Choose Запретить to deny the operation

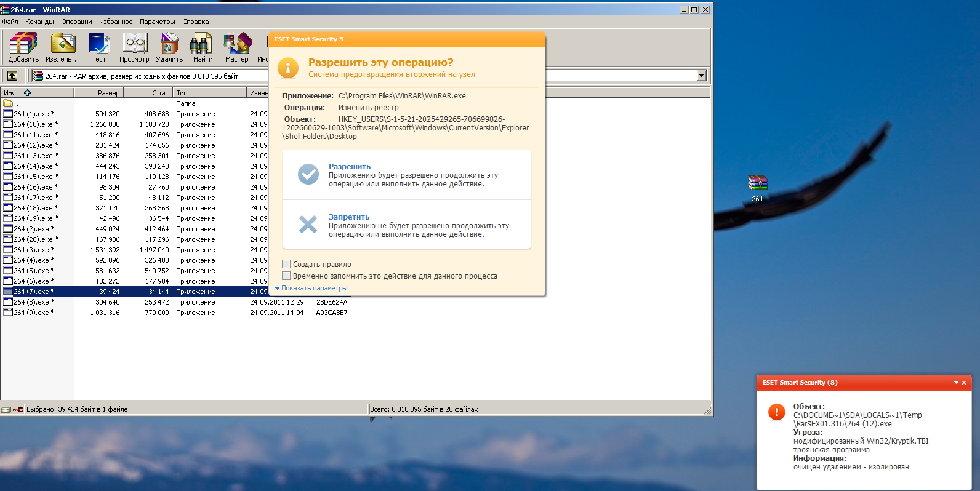coord(406,225)
